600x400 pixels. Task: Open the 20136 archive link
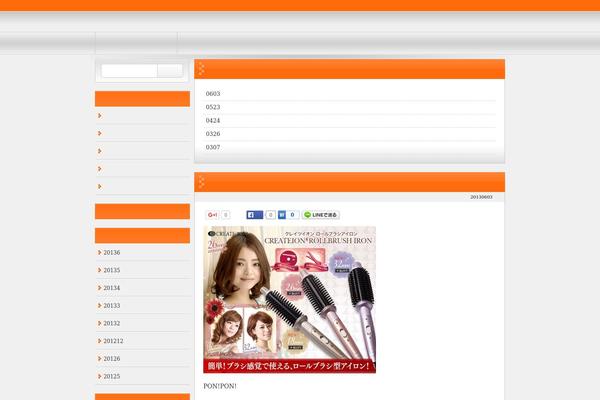(x=111, y=253)
